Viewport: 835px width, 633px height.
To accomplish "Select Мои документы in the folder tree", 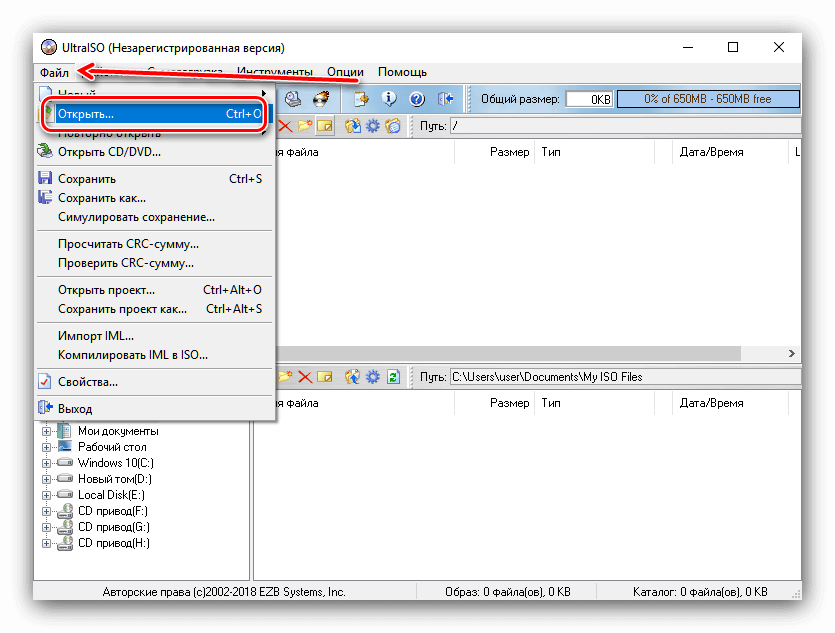I will (118, 431).
